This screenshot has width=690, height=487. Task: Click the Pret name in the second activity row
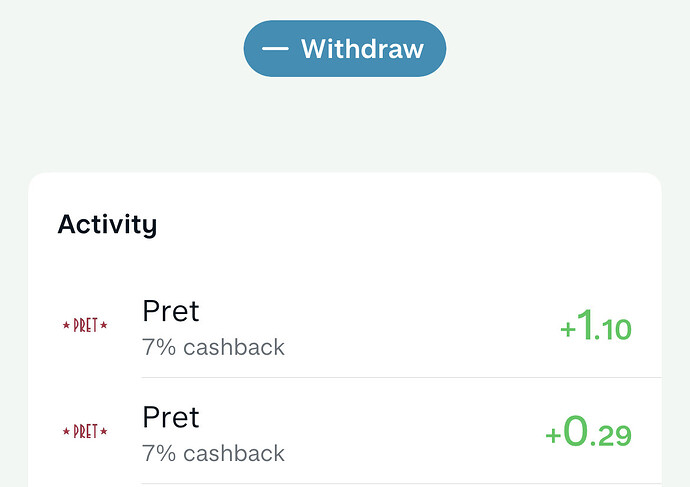[x=171, y=417]
